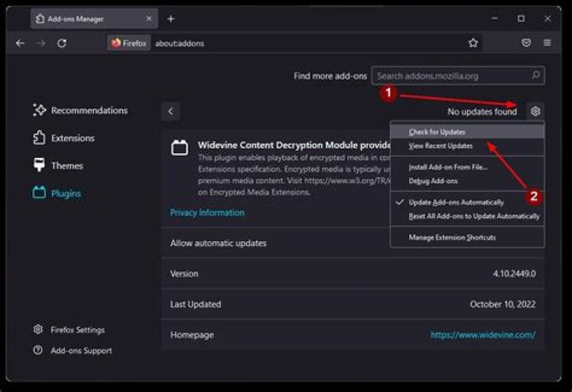Image resolution: width=572 pixels, height=392 pixels.
Task: Choose Debug Add-ons
Action: 467,181
